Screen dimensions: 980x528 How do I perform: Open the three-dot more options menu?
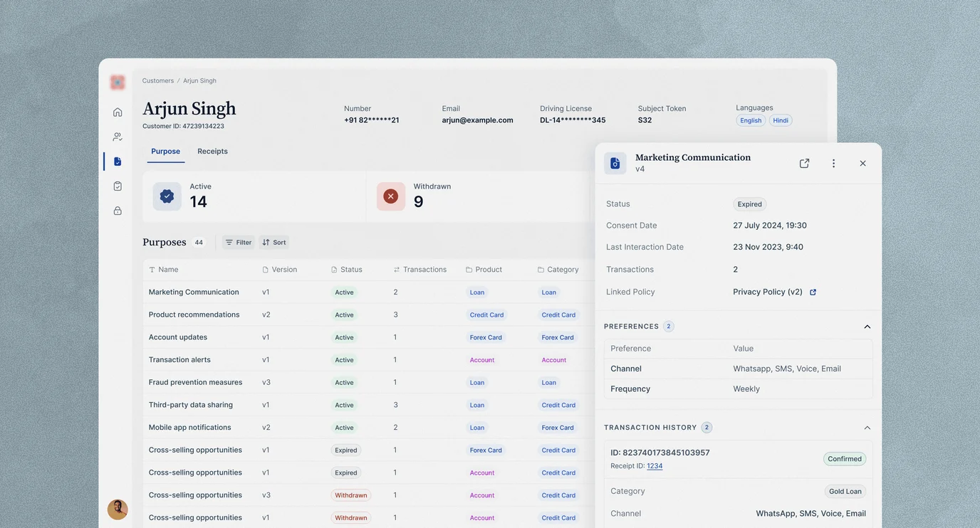tap(833, 163)
